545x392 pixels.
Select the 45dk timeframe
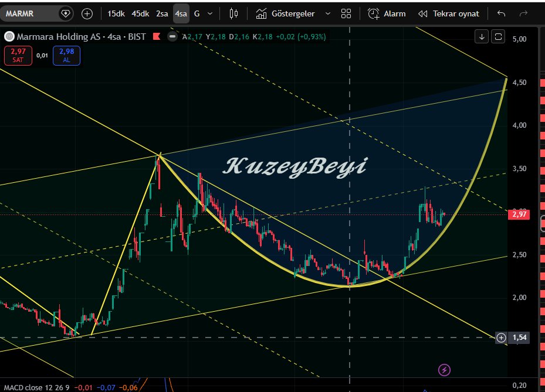coord(140,13)
